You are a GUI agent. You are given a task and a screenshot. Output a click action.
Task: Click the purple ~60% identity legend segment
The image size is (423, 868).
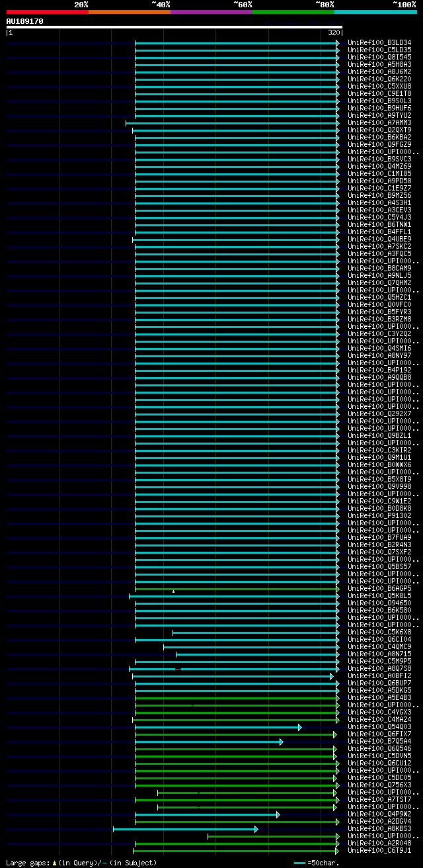(x=211, y=12)
